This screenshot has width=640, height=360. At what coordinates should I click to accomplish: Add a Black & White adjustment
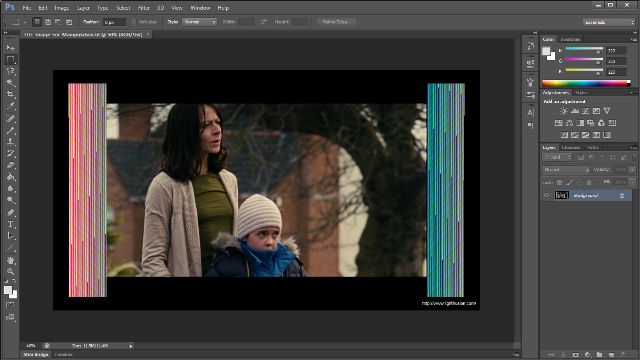pos(580,123)
